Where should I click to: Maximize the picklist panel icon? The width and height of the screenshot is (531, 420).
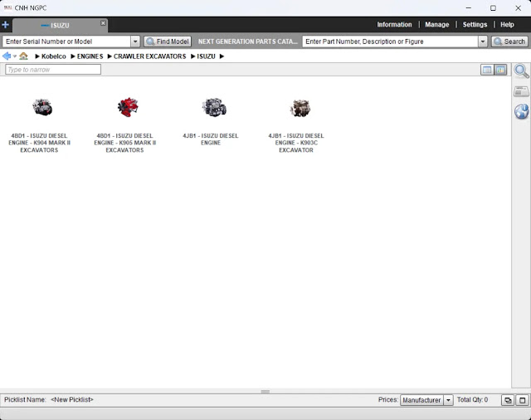(x=522, y=400)
